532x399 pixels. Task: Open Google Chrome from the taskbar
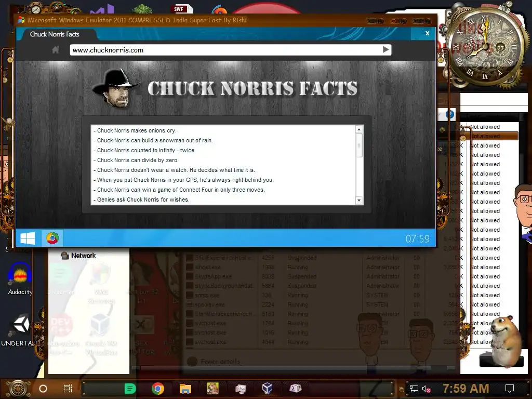(158, 389)
